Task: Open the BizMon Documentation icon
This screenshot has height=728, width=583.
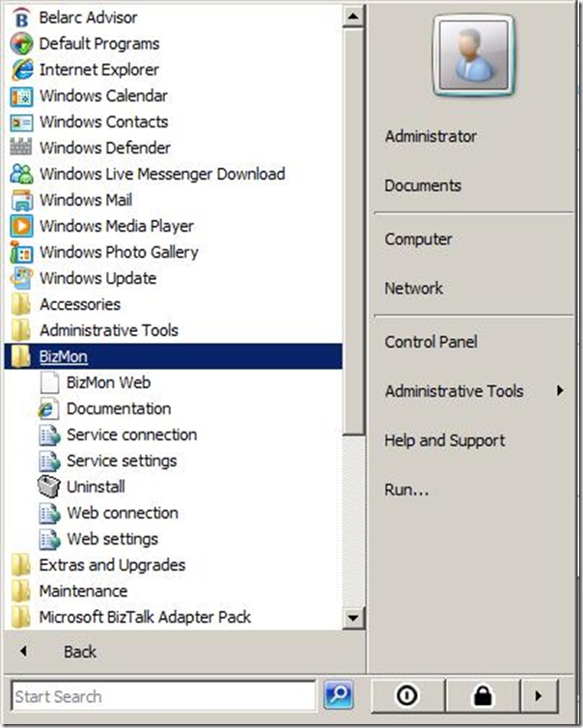Action: pos(48,409)
